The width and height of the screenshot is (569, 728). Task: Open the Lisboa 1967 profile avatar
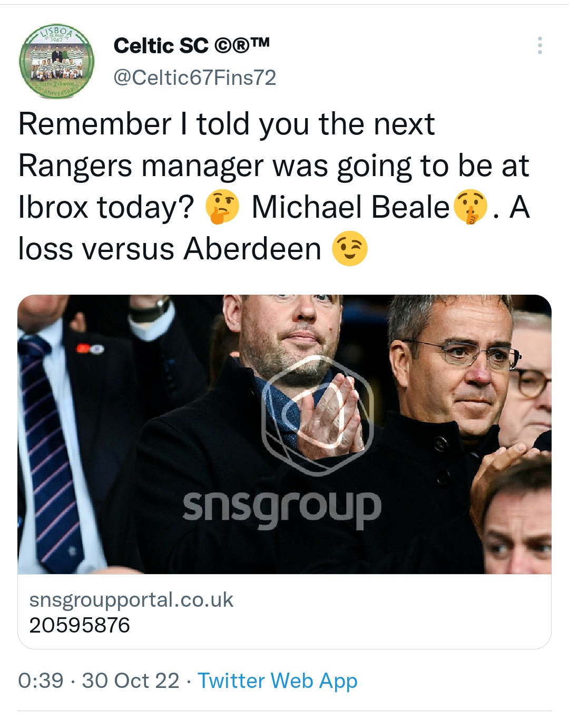(56, 61)
